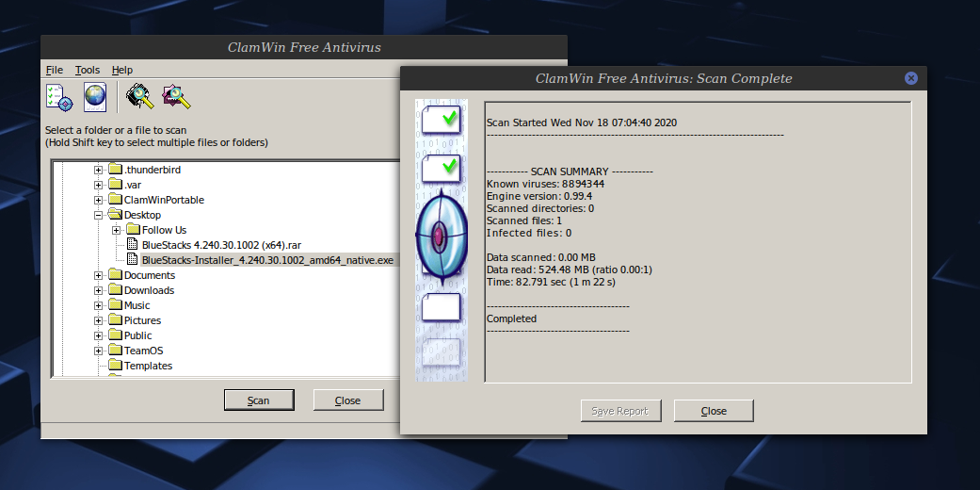Click the folder icon next to .var
Viewport: 980px width, 490px height.
pos(115,184)
